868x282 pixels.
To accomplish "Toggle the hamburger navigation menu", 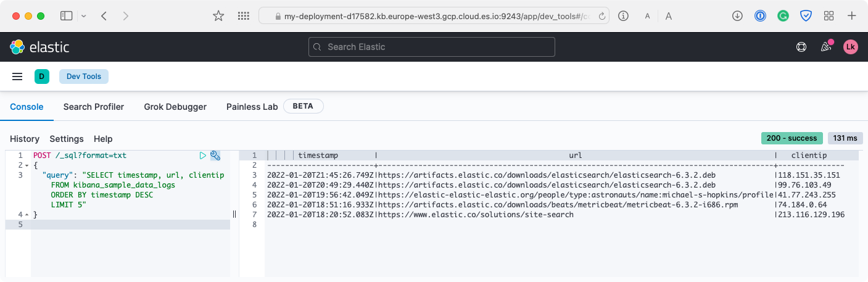I will pyautogui.click(x=17, y=77).
